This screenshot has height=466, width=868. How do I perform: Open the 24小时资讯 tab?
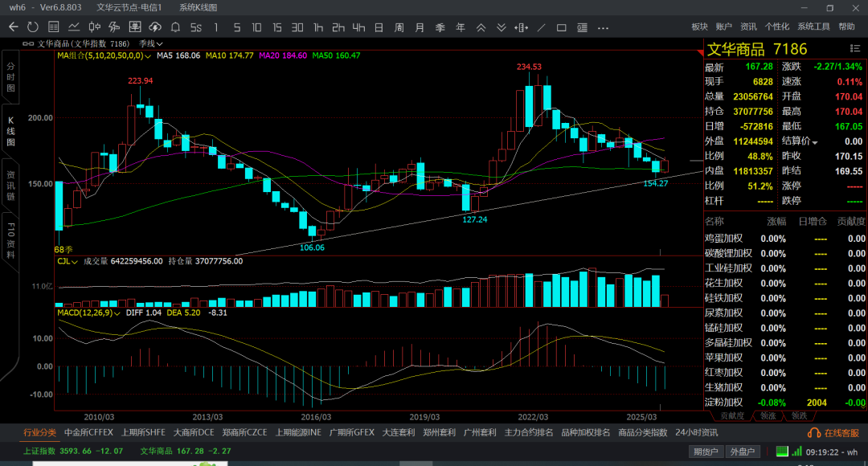pos(696,433)
